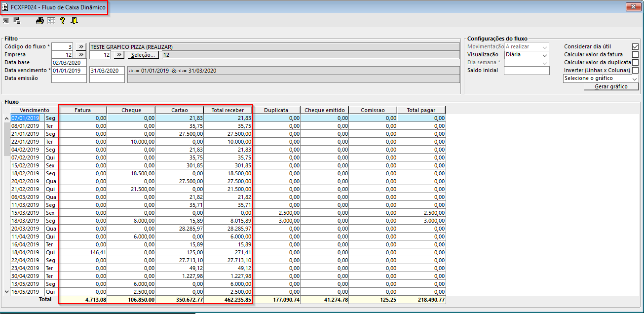This screenshot has width=644, height=314.
Task: Click the Comissao column header
Action: pyautogui.click(x=373, y=110)
